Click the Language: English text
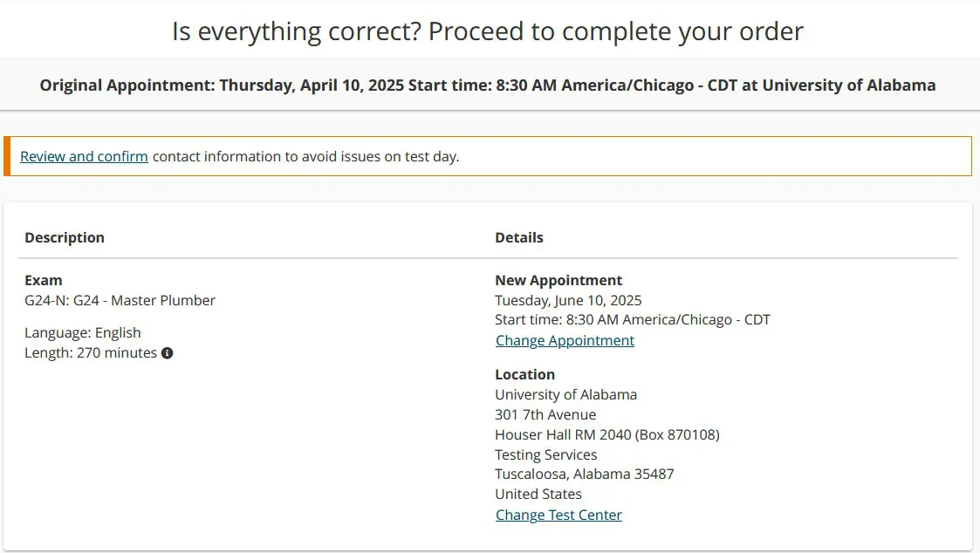This screenshot has width=980, height=553. 82,332
